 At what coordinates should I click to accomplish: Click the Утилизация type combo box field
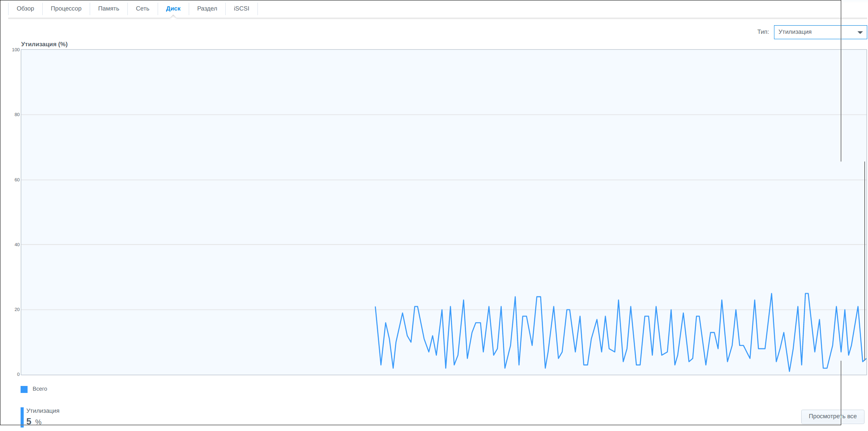coord(820,32)
